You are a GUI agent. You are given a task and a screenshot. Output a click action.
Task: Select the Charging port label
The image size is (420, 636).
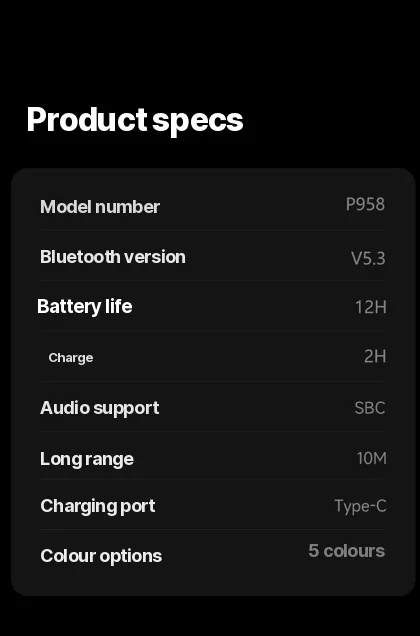tap(98, 506)
